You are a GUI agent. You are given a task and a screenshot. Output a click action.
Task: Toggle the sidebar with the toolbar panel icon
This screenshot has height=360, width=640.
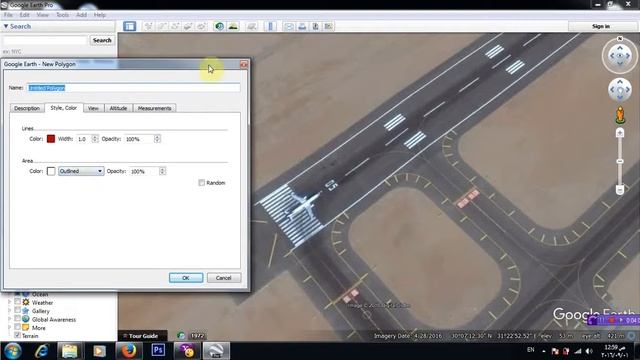(x=129, y=26)
